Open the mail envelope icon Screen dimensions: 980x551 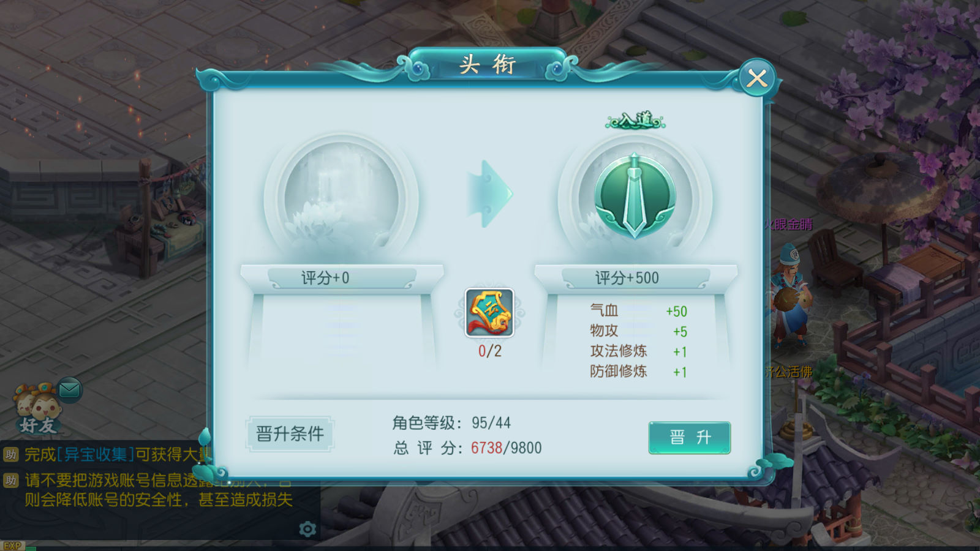click(69, 389)
